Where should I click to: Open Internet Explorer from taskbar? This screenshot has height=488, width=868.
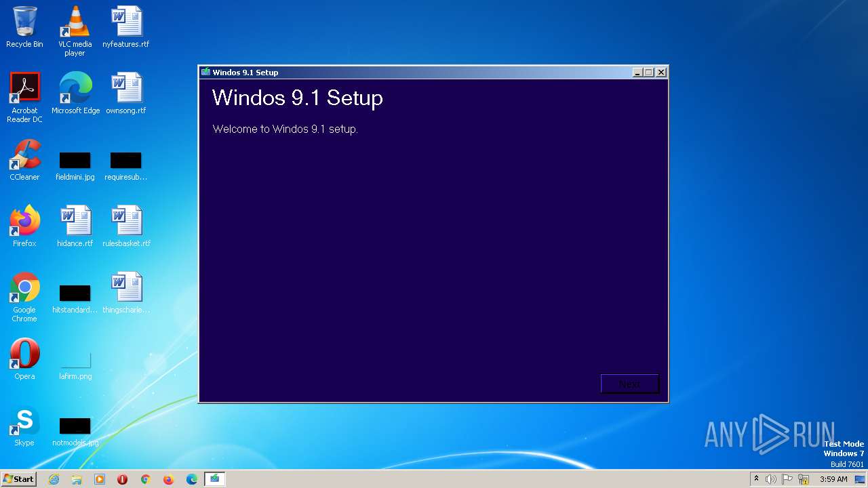click(x=54, y=479)
